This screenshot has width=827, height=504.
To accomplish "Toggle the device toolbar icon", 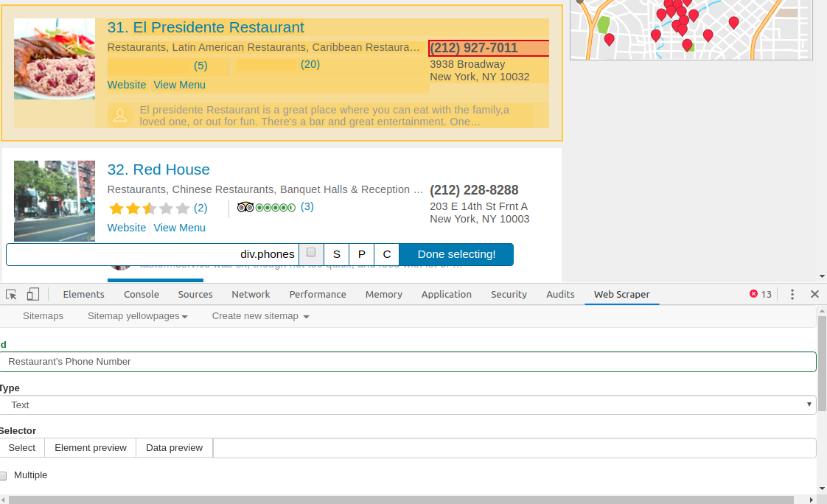I will (32, 294).
